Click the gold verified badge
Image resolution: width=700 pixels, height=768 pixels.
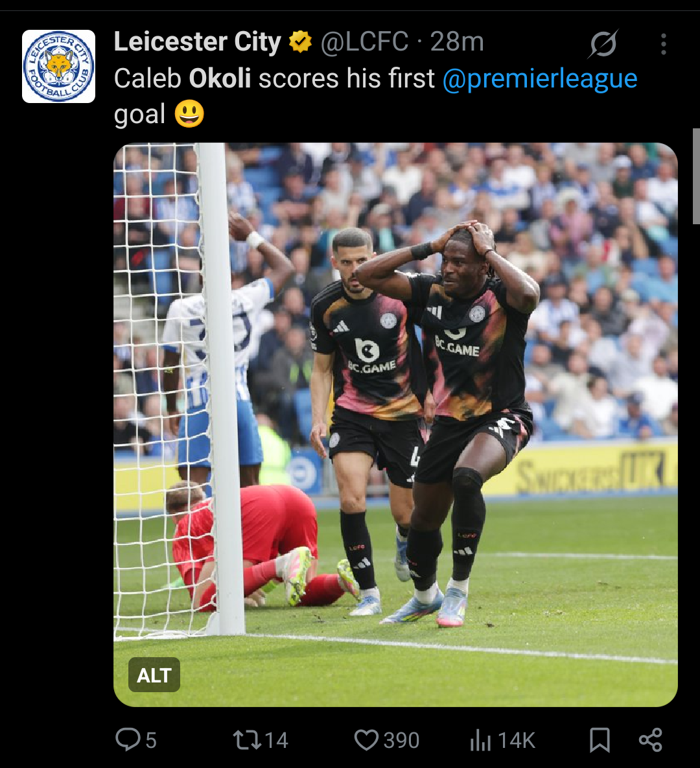tap(300, 41)
